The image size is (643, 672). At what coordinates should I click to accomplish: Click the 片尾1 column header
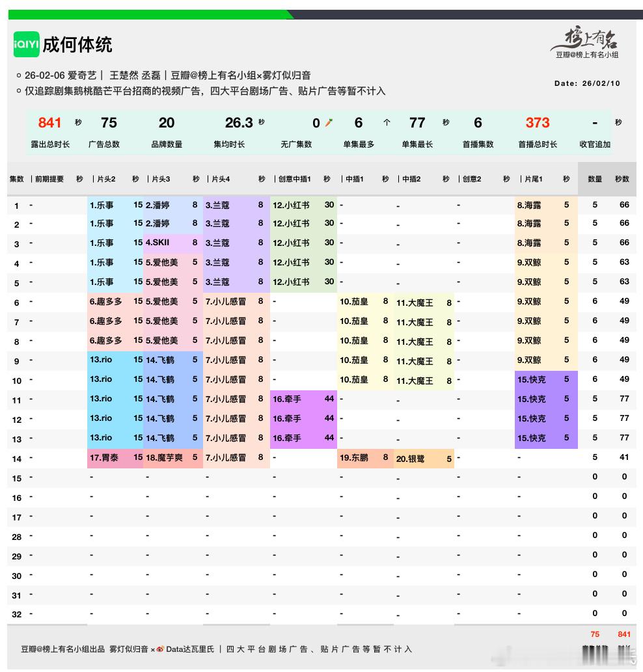pos(534,180)
